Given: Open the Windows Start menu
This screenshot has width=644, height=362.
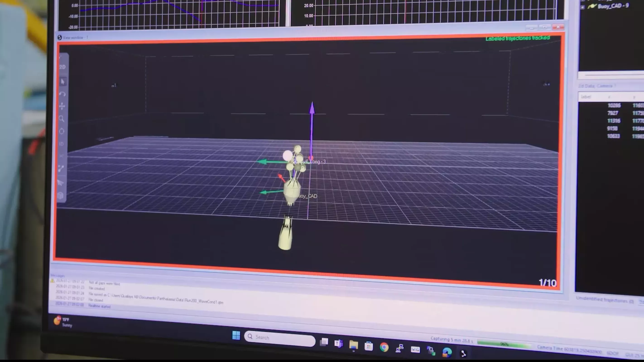Looking at the screenshot, I should [x=236, y=335].
